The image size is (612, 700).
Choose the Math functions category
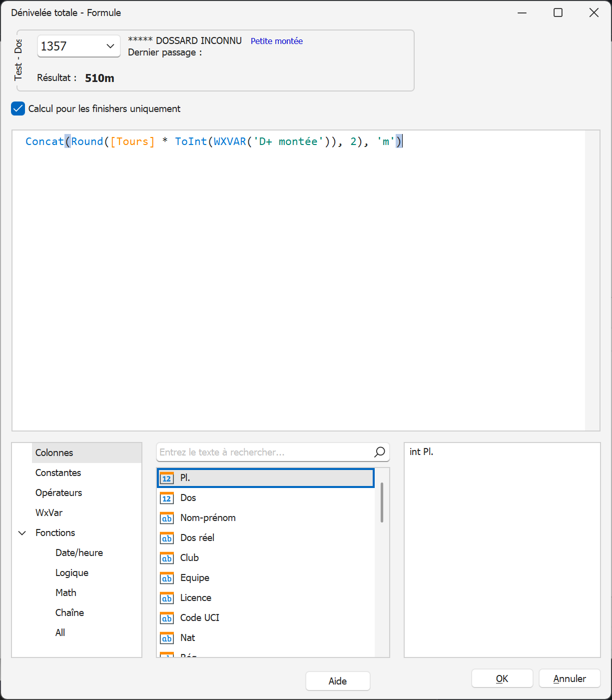(66, 592)
